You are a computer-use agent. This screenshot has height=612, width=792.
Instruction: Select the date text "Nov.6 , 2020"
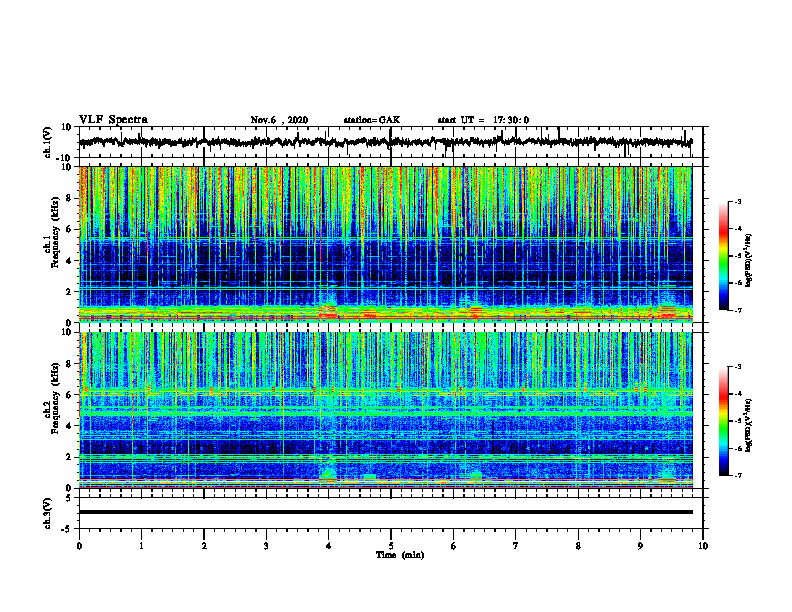click(279, 120)
